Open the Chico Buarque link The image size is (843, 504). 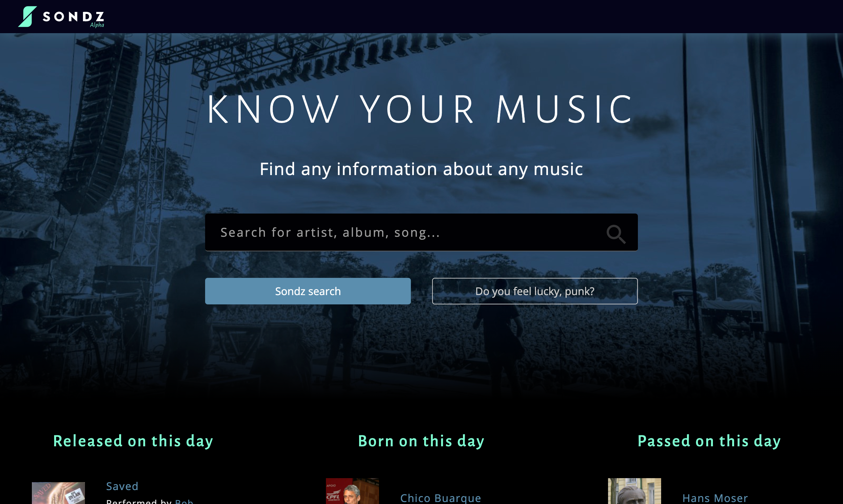pyautogui.click(x=440, y=498)
